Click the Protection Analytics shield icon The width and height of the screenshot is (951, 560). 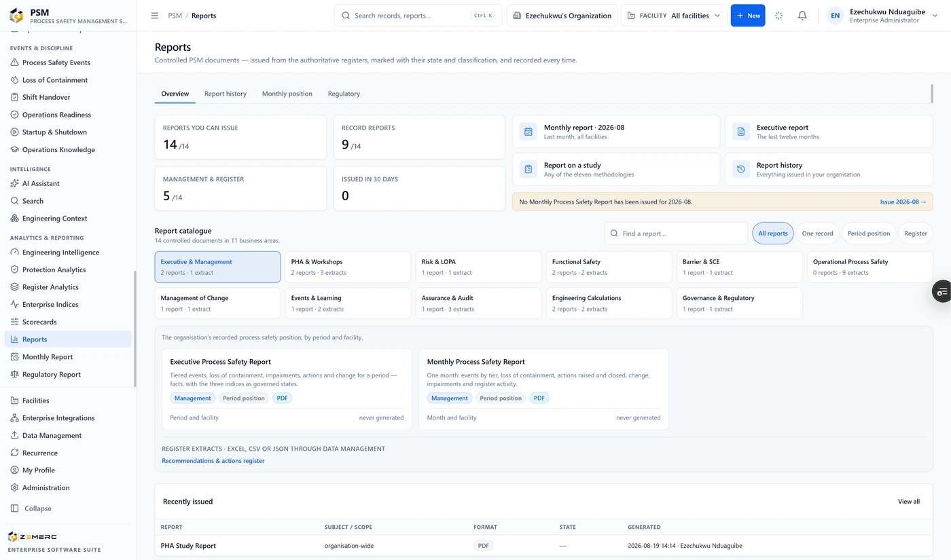[x=15, y=269]
